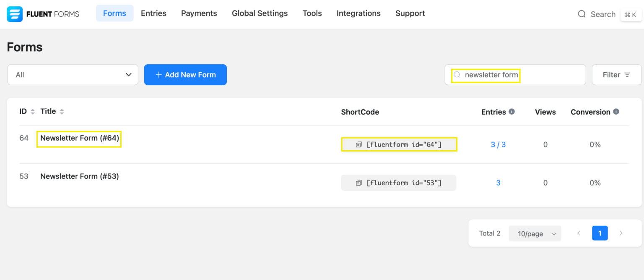Screen dimensions: 644x280
Task: Click the Fluent Forms logo icon
Action: click(14, 13)
